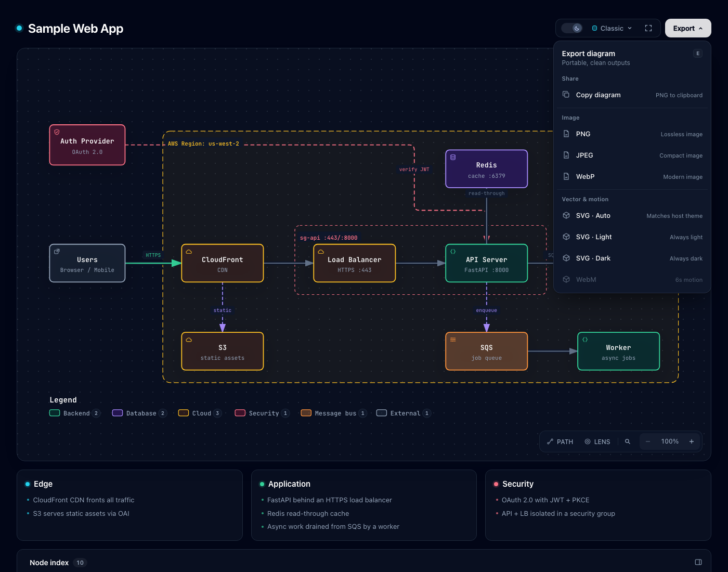Click the WebP file icon
Image resolution: width=728 pixels, height=572 pixels.
pyautogui.click(x=566, y=177)
